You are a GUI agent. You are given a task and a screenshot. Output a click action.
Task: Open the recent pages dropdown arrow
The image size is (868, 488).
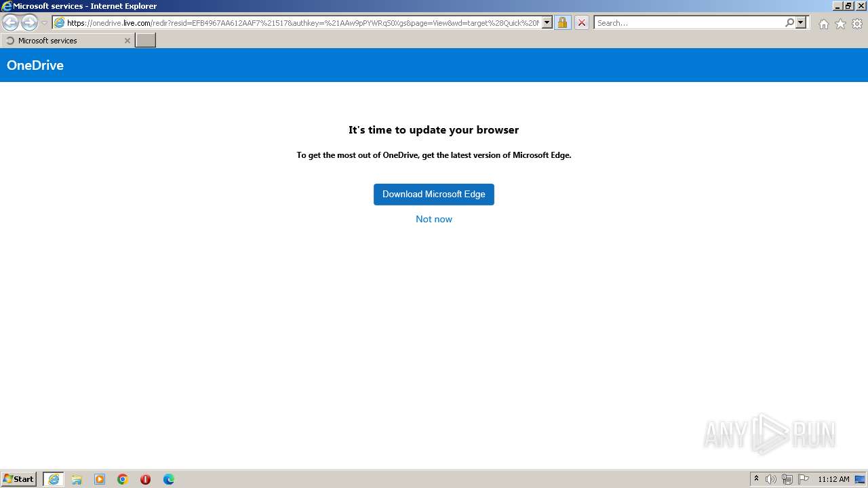[x=45, y=23]
